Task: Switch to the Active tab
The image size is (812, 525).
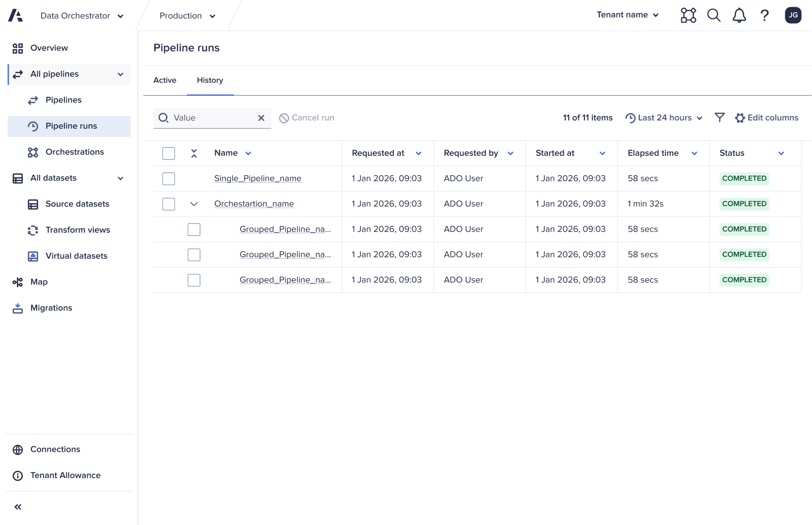Action: click(x=165, y=80)
